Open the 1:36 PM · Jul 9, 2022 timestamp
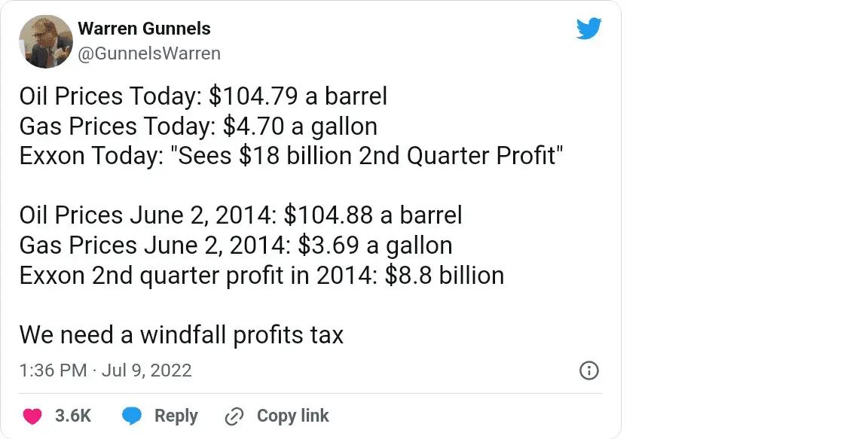Screen dimensions: 868x439 [105, 370]
